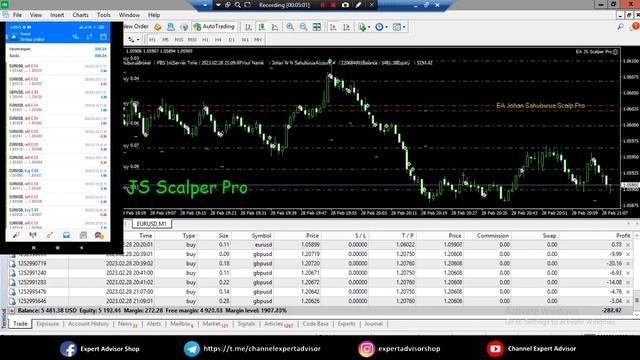Toggle the AutoTrading button
The height and width of the screenshot is (360, 640).
click(x=214, y=27)
